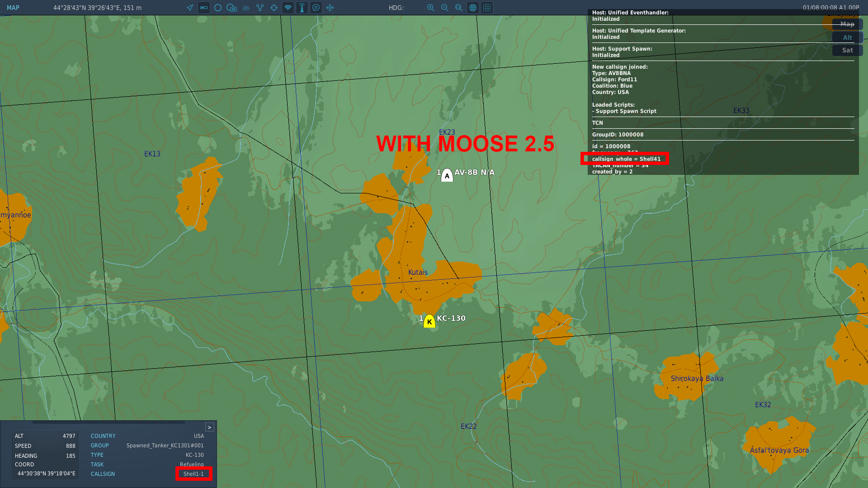Screen dimensions: 868x488
Task: Open the globe projection view
Action: [473, 8]
